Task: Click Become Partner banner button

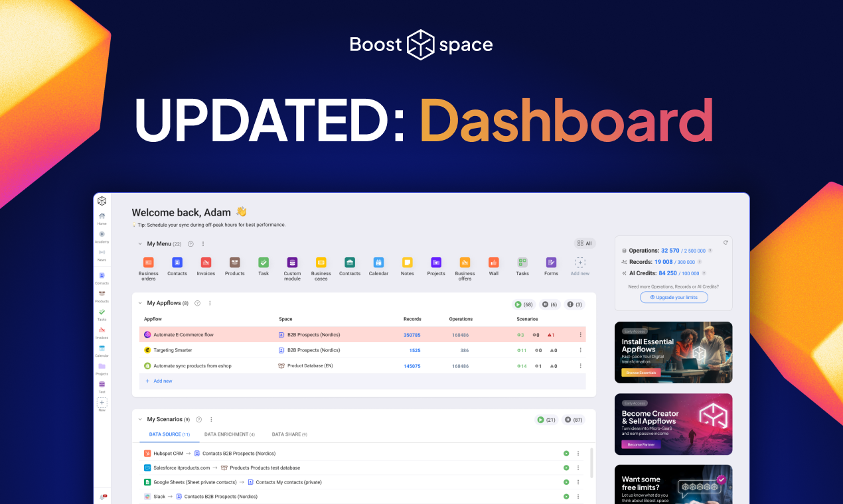Action: 641,444
